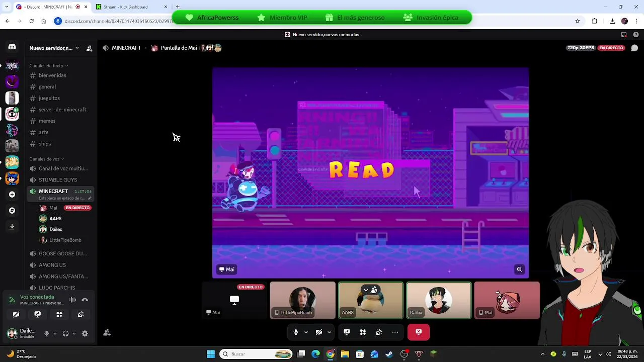
Task: Launch an activity from bottom call controls
Action: (363, 332)
